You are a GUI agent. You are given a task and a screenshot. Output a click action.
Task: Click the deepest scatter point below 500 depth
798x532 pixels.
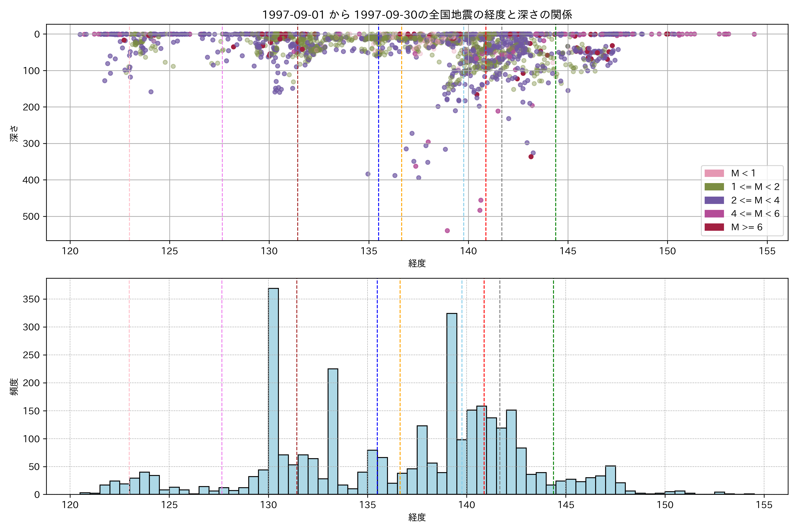(x=447, y=231)
